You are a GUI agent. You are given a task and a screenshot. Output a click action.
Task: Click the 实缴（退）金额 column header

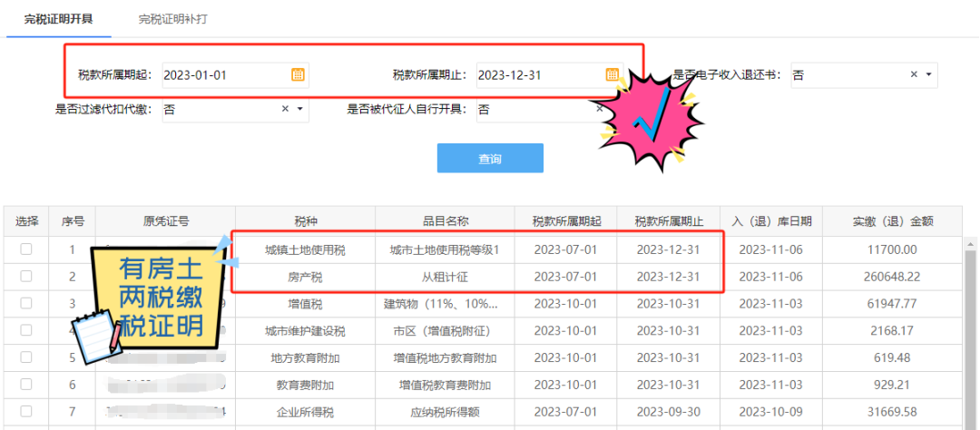point(893,220)
